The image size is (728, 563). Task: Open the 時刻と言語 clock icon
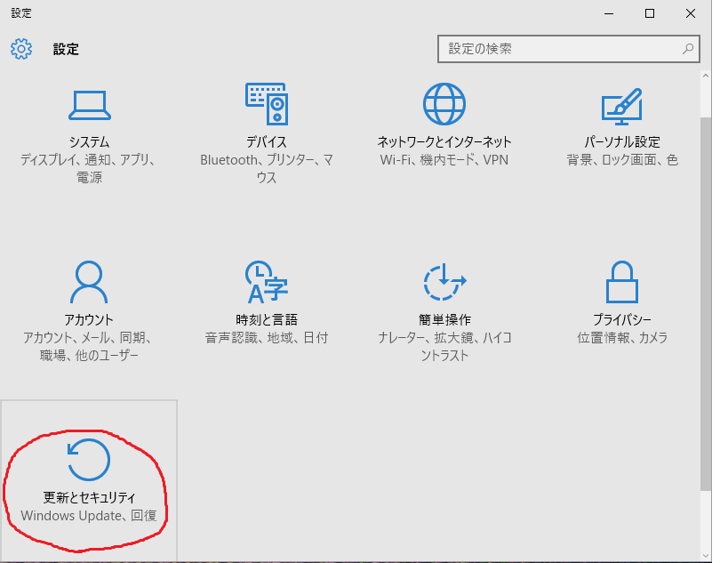pyautogui.click(x=267, y=282)
